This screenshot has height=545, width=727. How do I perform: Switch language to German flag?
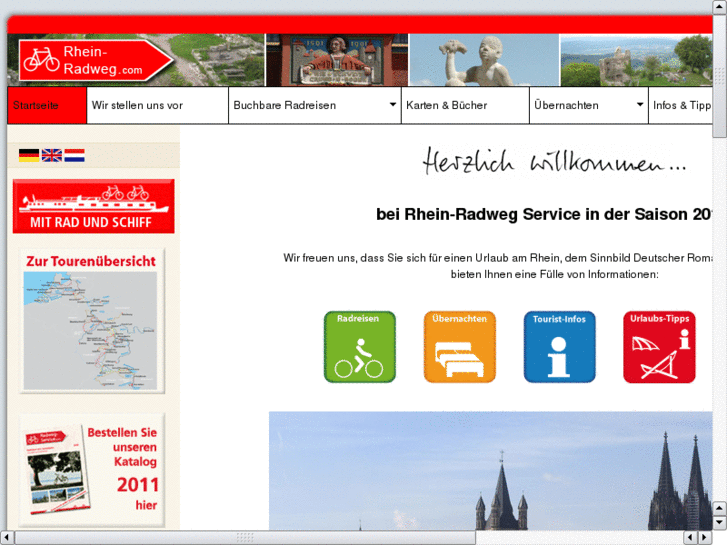click(x=29, y=155)
